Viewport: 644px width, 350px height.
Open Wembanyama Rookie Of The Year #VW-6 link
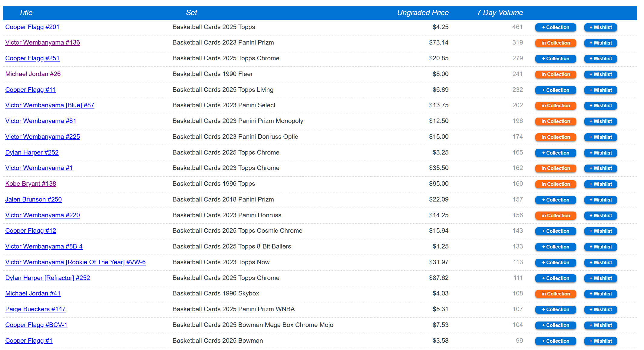pyautogui.click(x=75, y=262)
